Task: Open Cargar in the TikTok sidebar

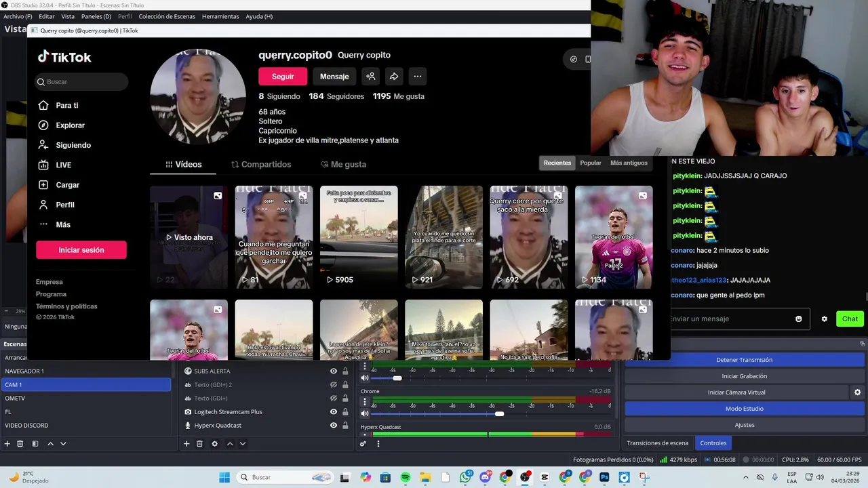Action: pos(58,185)
